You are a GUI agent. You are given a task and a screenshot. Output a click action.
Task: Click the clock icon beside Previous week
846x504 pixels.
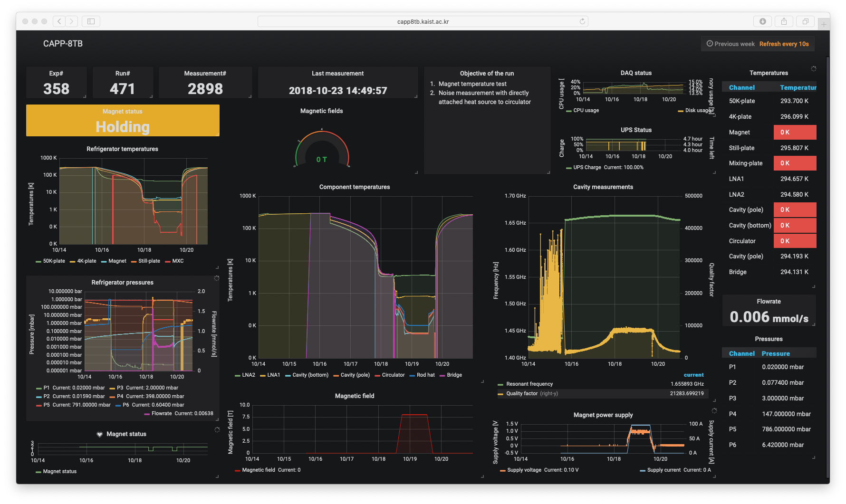coord(710,44)
